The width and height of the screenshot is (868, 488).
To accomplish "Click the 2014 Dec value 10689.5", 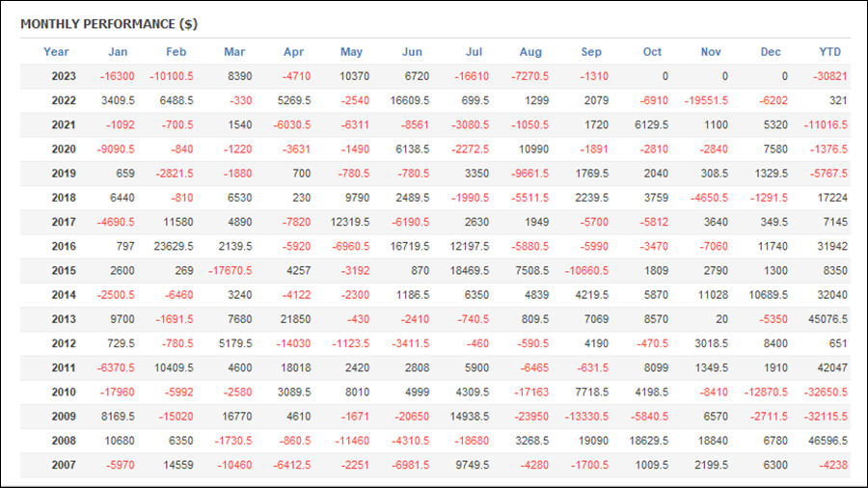I will (769, 295).
